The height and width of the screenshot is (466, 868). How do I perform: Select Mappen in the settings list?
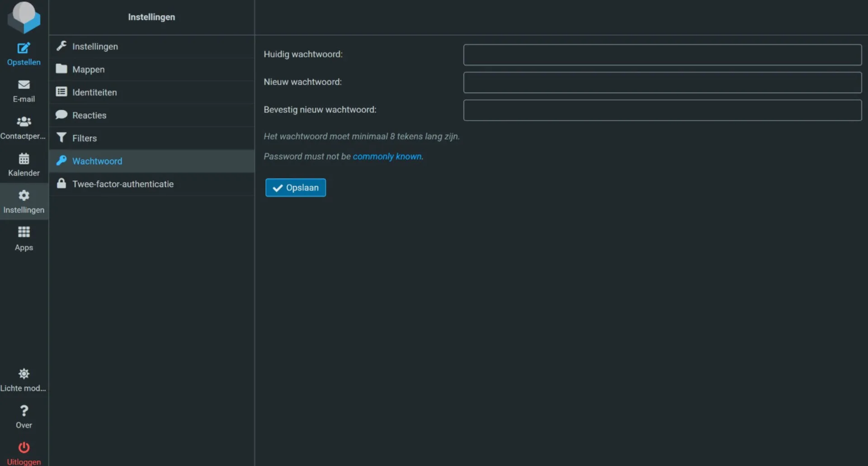pyautogui.click(x=88, y=70)
